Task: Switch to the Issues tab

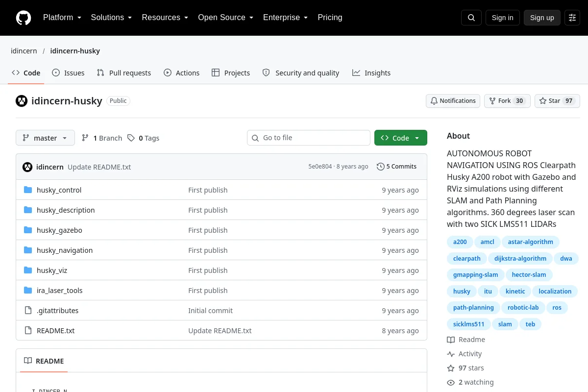Action: [68, 73]
